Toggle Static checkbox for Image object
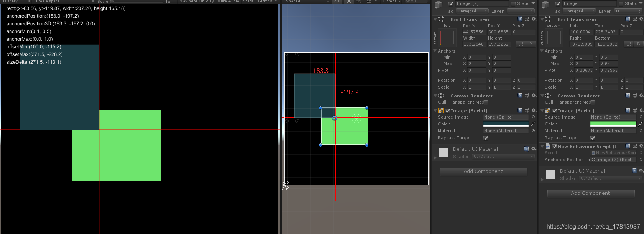This screenshot has height=234, width=644. 621,3
